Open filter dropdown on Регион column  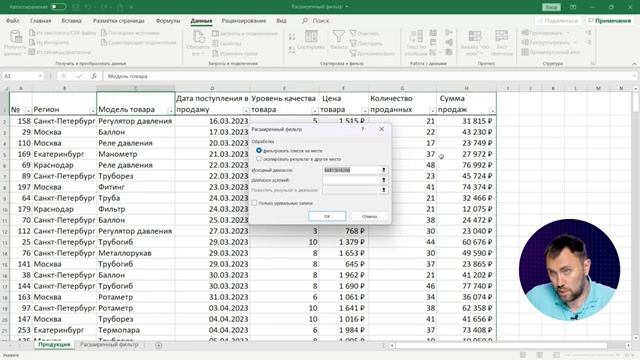(92, 111)
